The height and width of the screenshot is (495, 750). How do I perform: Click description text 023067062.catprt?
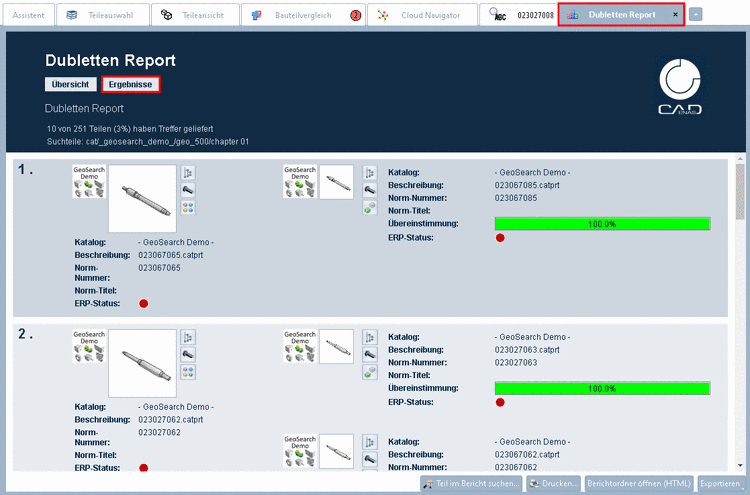click(527, 454)
